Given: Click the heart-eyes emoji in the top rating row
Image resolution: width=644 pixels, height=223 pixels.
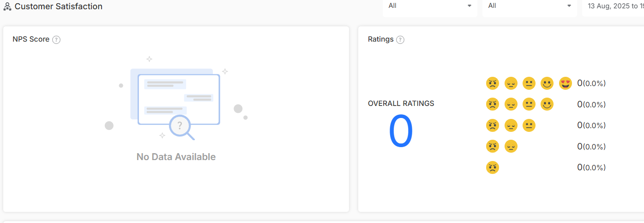Looking at the screenshot, I should [x=566, y=83].
